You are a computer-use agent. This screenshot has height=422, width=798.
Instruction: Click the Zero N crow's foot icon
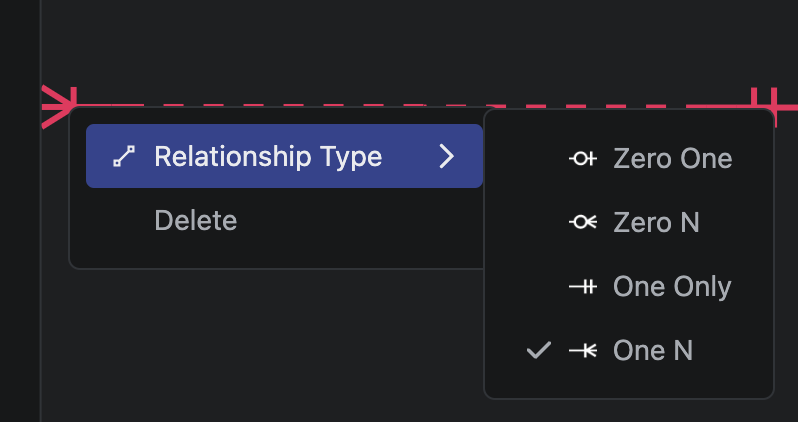[583, 223]
